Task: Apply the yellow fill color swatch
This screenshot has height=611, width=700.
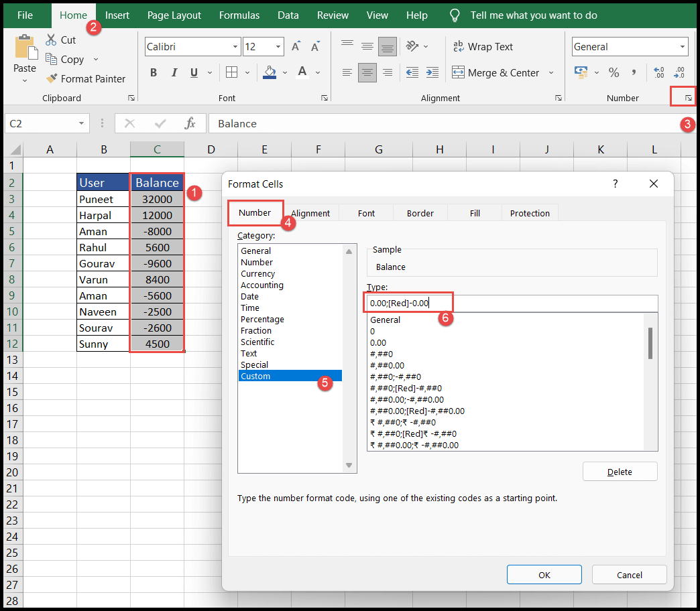Action: (270, 72)
